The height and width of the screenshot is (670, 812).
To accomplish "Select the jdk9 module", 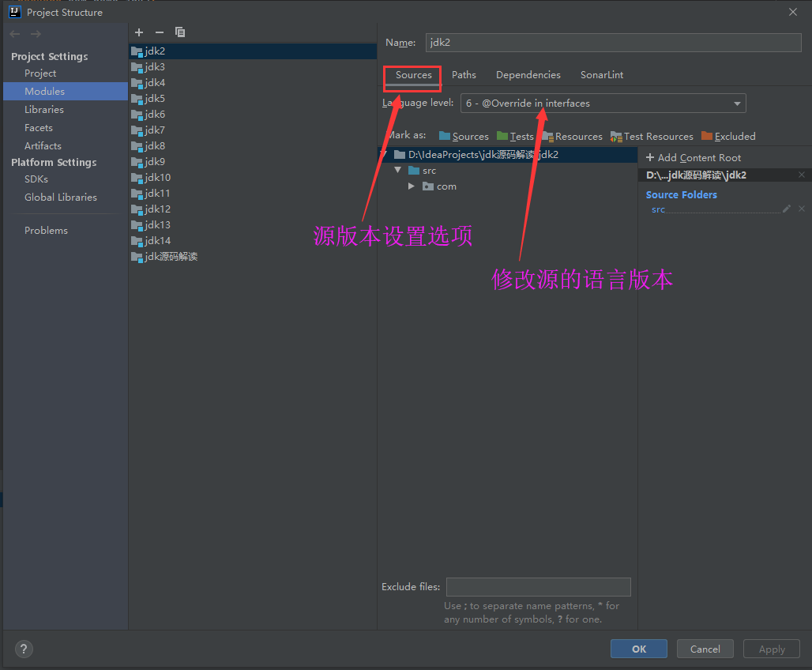I will (x=252, y=162).
